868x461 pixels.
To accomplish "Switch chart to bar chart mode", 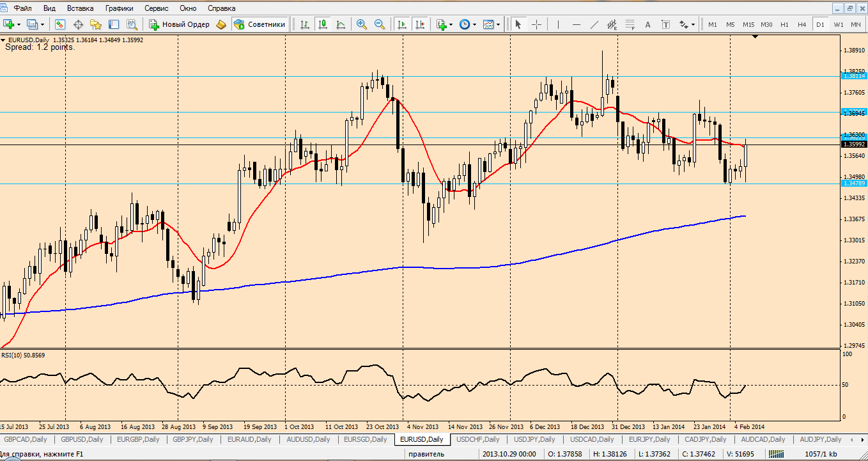I will [305, 24].
